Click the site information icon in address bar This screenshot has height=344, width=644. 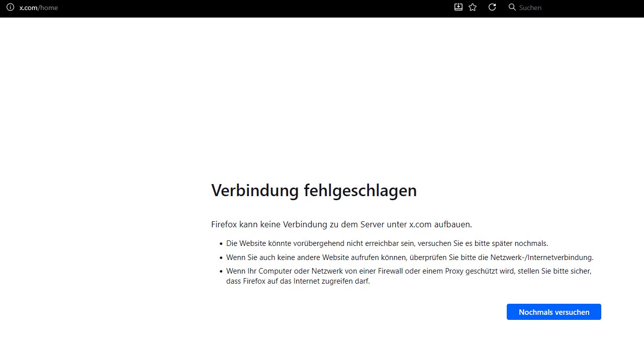pos(10,7)
